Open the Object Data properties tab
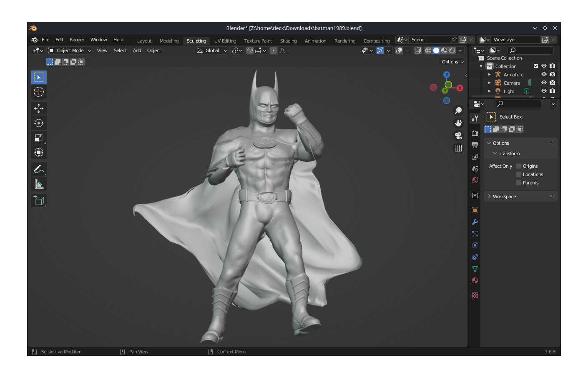This screenshot has width=588, height=388. click(x=475, y=269)
